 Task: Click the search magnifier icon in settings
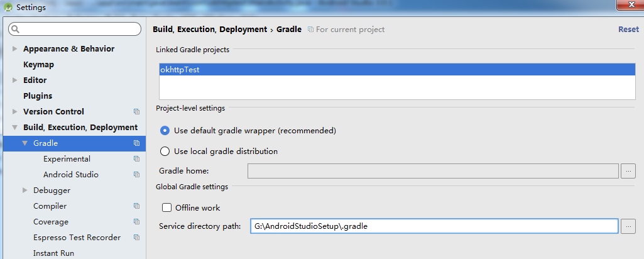pos(16,29)
